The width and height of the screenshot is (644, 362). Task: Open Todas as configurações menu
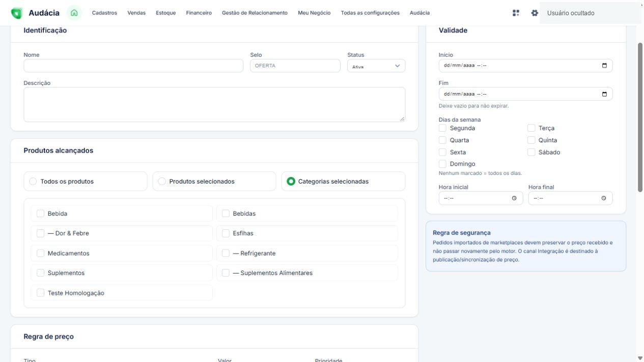point(370,13)
